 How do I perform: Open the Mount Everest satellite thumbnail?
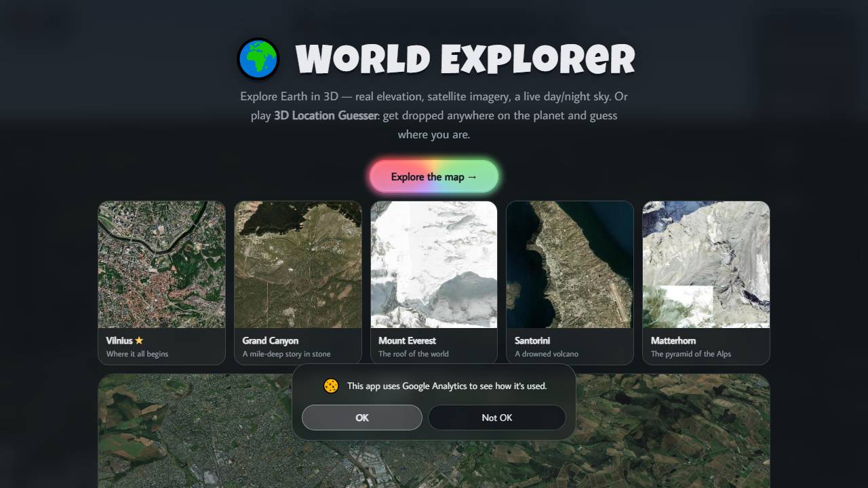tap(434, 264)
